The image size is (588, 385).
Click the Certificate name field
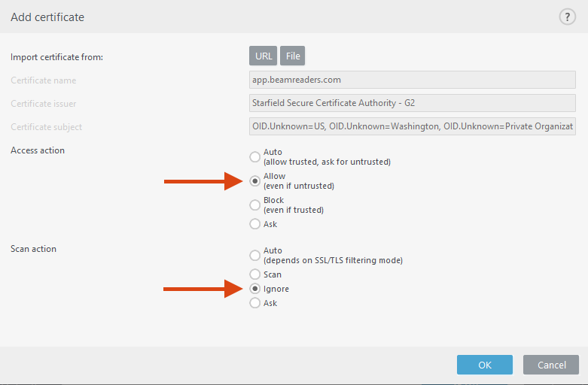[x=413, y=80]
